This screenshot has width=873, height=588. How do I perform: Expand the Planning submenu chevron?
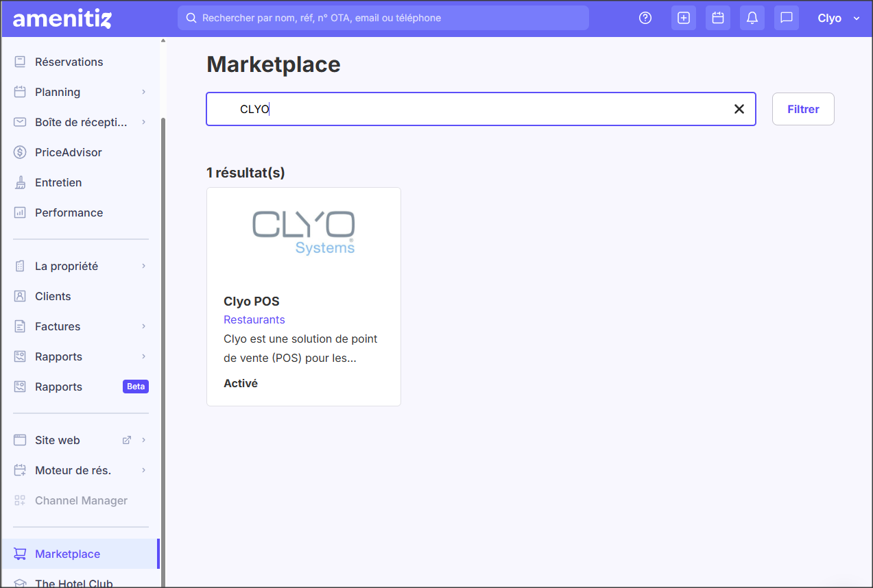(144, 92)
